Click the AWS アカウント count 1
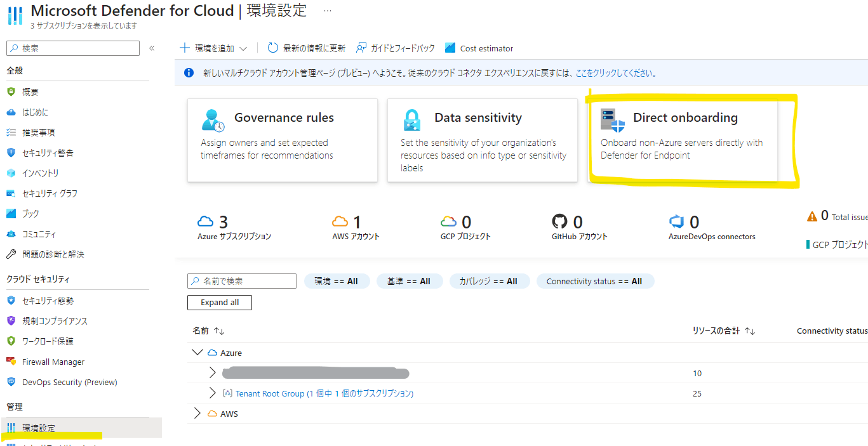Screen dimensions: 868x446 pyautogui.click(x=357, y=222)
